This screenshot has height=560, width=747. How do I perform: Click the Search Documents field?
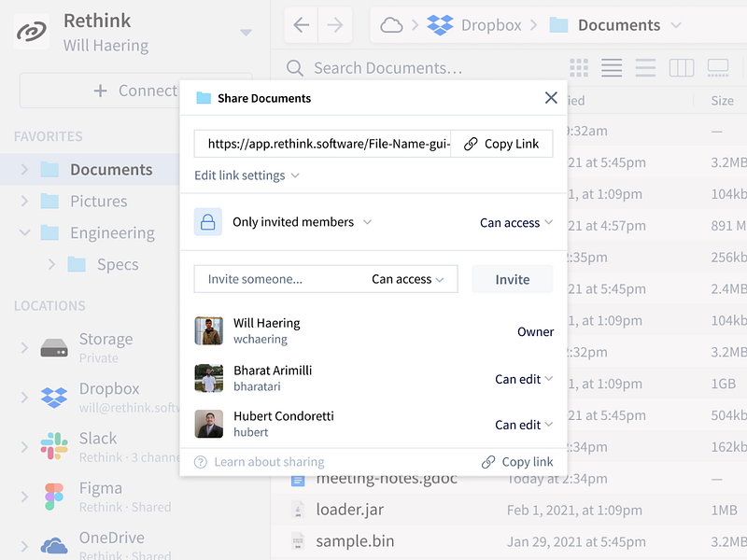pos(388,68)
